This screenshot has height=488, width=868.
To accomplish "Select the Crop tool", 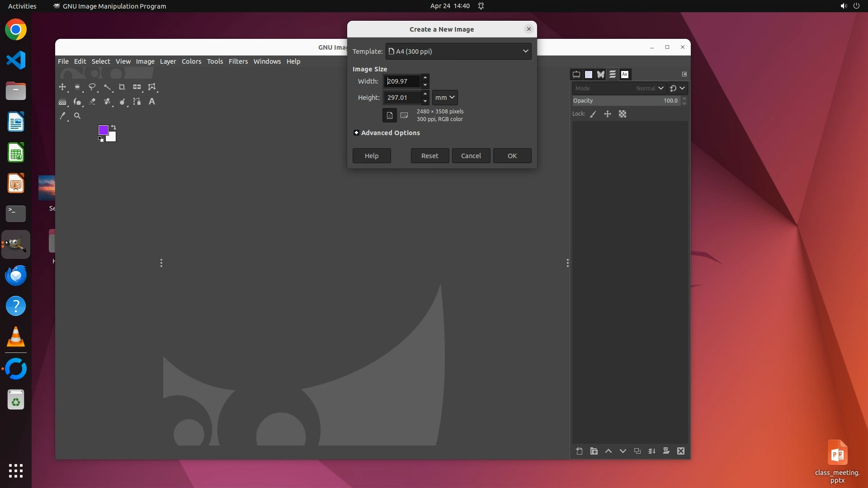I will (x=122, y=87).
